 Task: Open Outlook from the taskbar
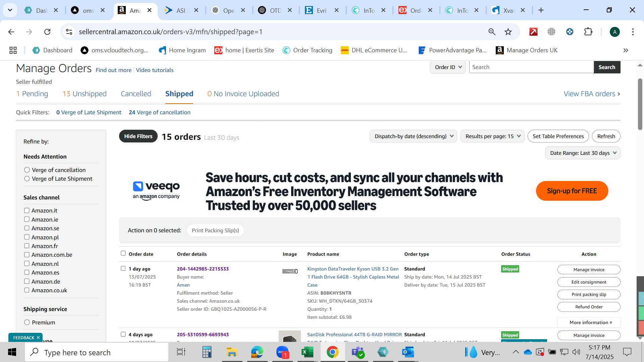pyautogui.click(x=408, y=352)
